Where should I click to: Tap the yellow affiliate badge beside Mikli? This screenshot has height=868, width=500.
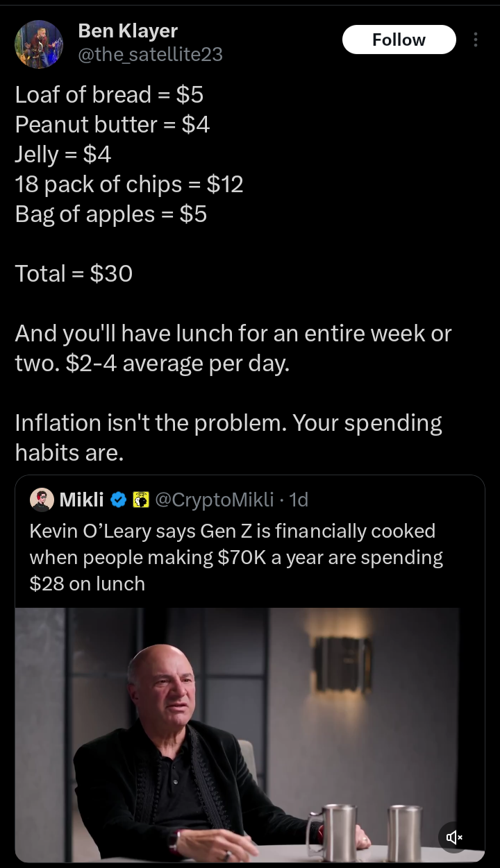click(x=141, y=500)
